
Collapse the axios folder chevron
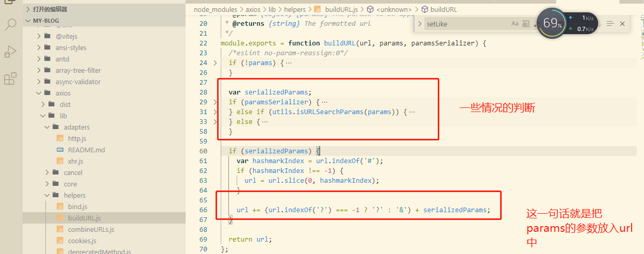pyautogui.click(x=39, y=93)
